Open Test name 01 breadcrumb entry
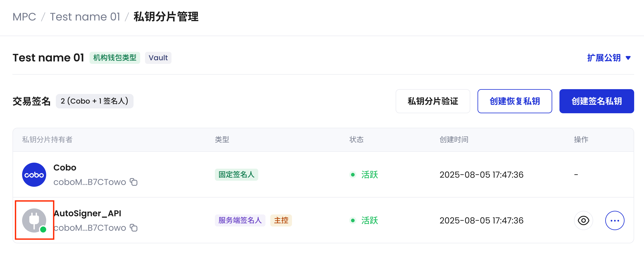The width and height of the screenshot is (644, 253). coord(85,16)
